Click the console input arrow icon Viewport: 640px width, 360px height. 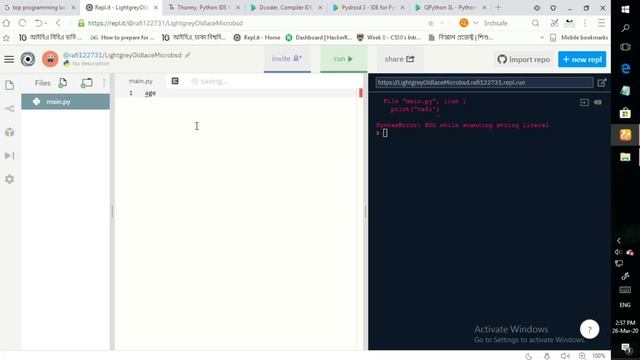(584, 102)
